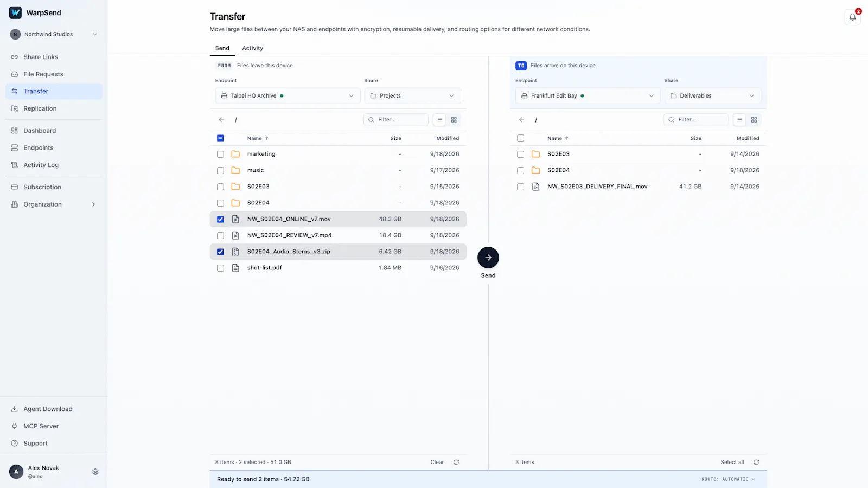Focus the destination Filter field

coord(696,120)
